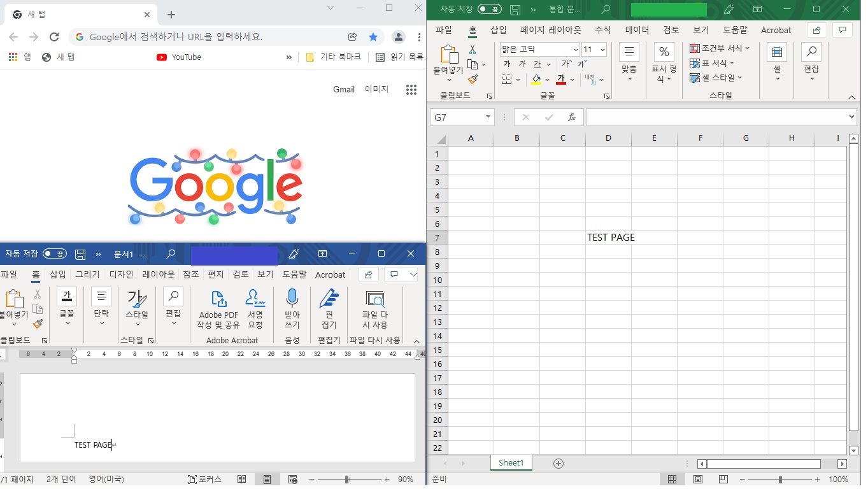This screenshot has width=868, height=491.
Task: Click the insert function fx icon
Action: point(572,117)
